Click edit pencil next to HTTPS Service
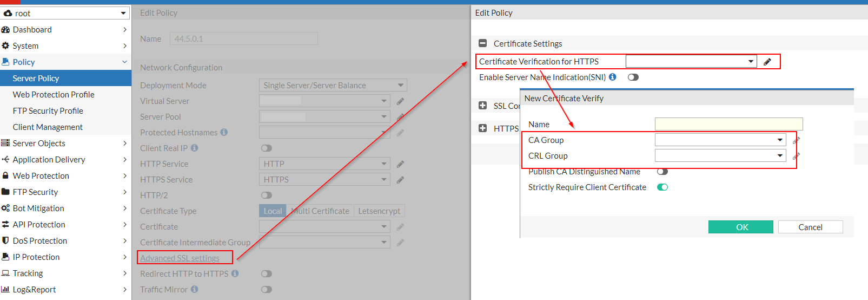 pos(400,180)
